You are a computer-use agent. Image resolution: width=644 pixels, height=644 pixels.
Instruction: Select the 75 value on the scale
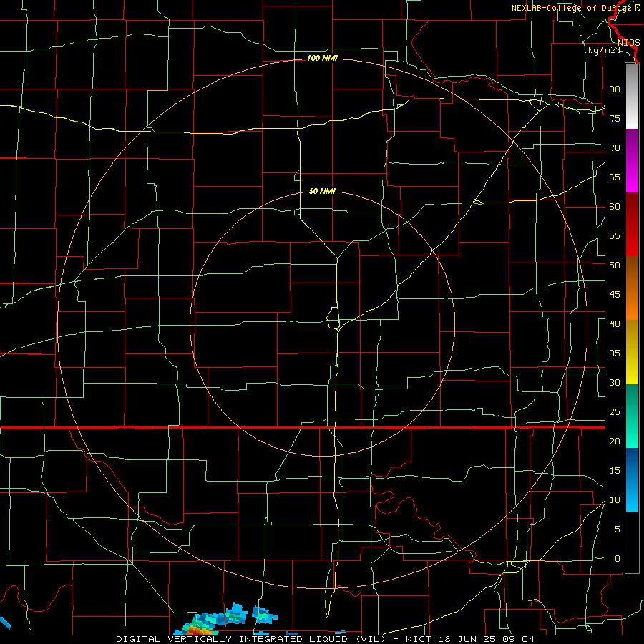[615, 118]
